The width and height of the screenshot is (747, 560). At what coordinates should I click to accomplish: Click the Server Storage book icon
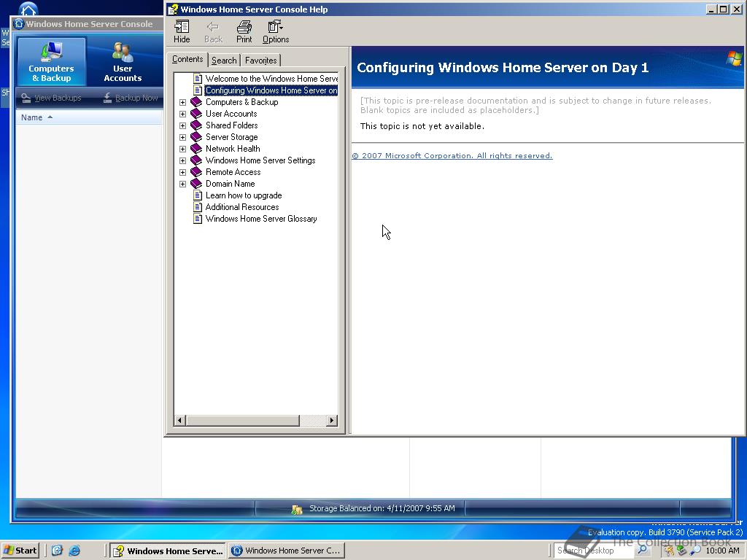196,137
